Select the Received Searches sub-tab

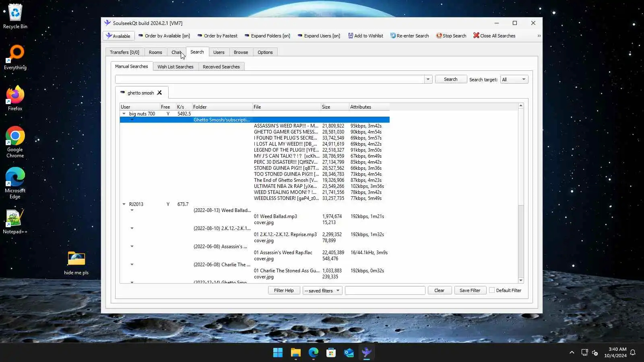(x=221, y=67)
